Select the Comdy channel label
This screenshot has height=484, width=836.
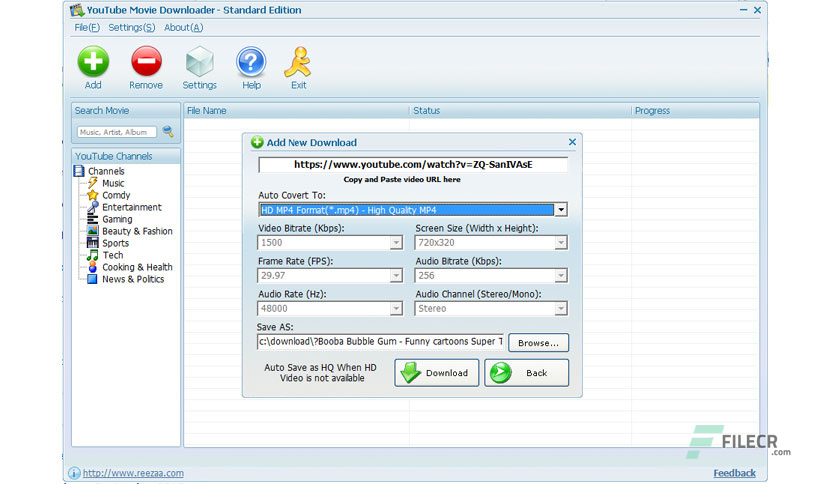coord(116,195)
